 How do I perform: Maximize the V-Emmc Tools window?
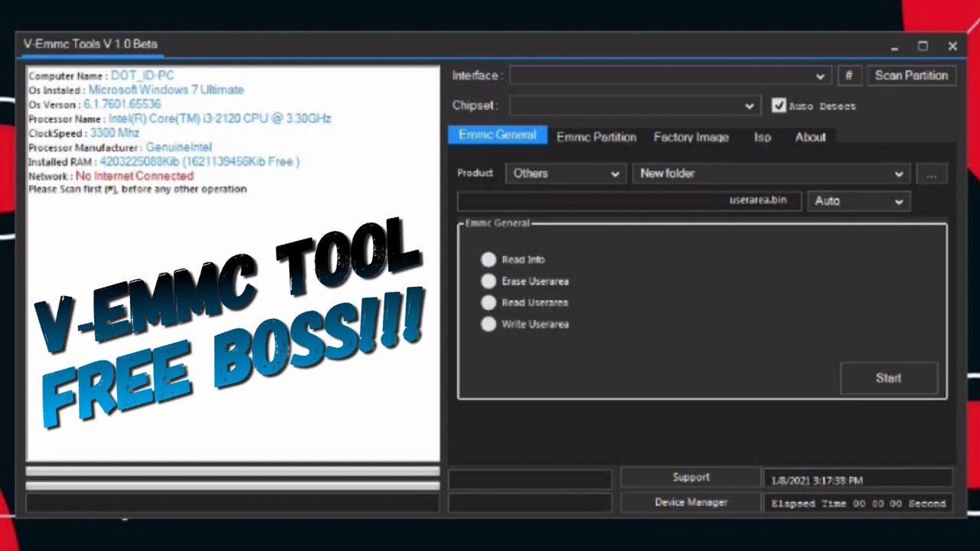(923, 46)
